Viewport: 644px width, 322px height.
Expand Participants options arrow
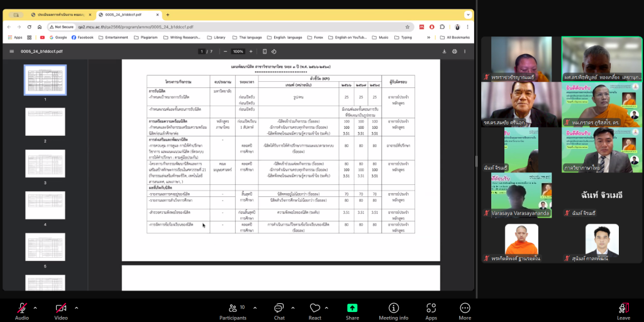255,308
